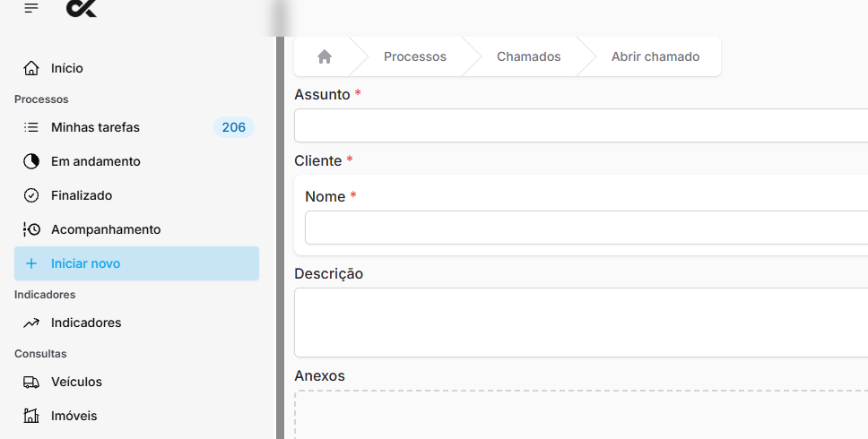Click the trend line icon beside Indicadores
The height and width of the screenshot is (439, 868).
pyautogui.click(x=31, y=323)
